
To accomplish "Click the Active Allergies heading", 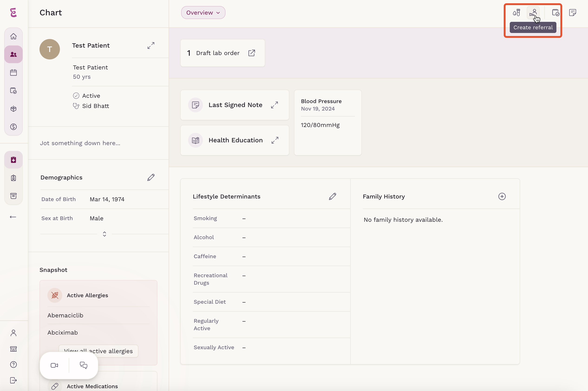I will tap(87, 295).
